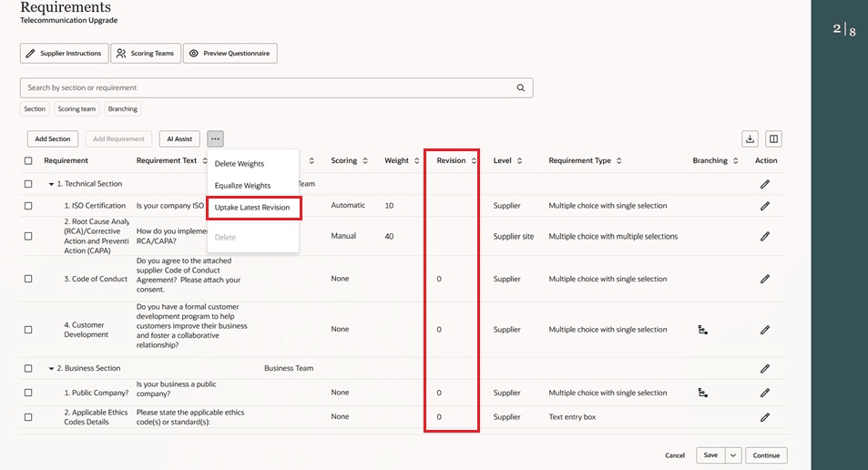
Task: Edit the Technical Section row with pencil
Action: 765,184
